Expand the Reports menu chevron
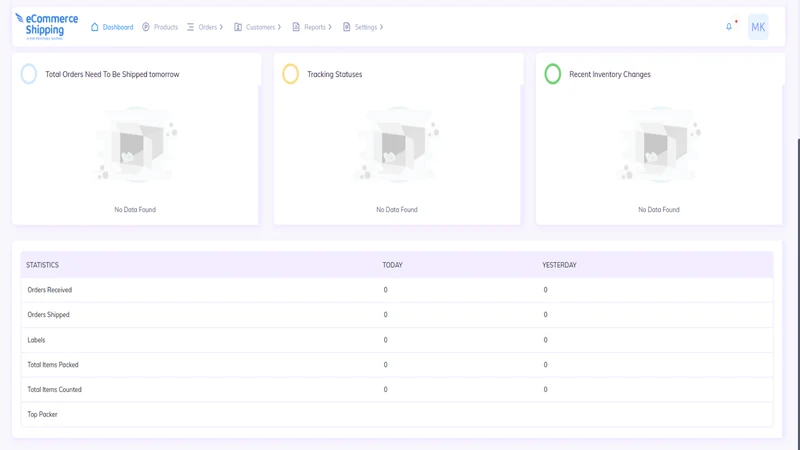The width and height of the screenshot is (800, 450). [330, 27]
